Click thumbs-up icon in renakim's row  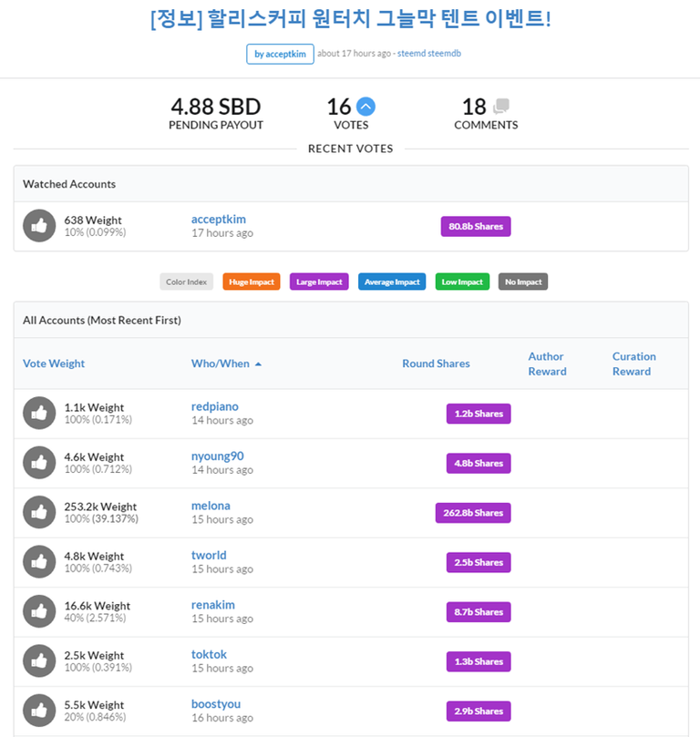pos(39,612)
